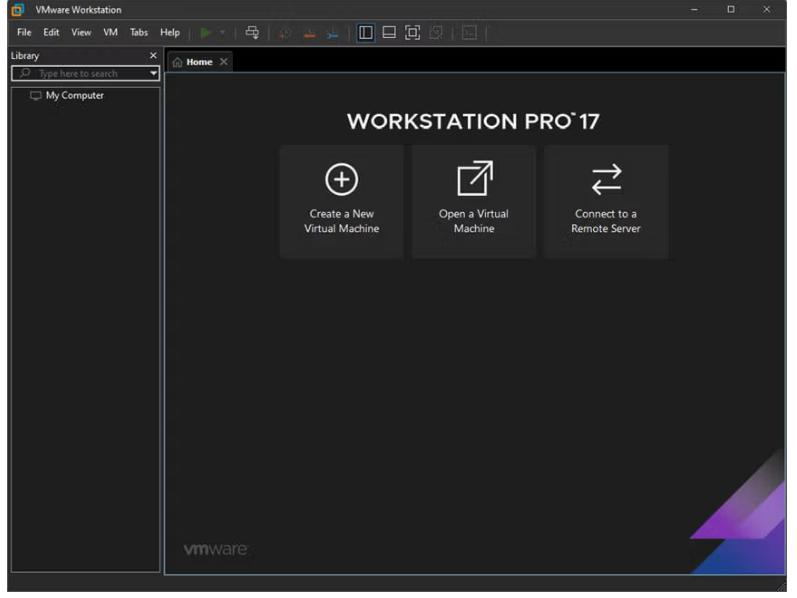Click the Create a New Virtual Machine tile
The height and width of the screenshot is (598, 797).
pyautogui.click(x=341, y=201)
